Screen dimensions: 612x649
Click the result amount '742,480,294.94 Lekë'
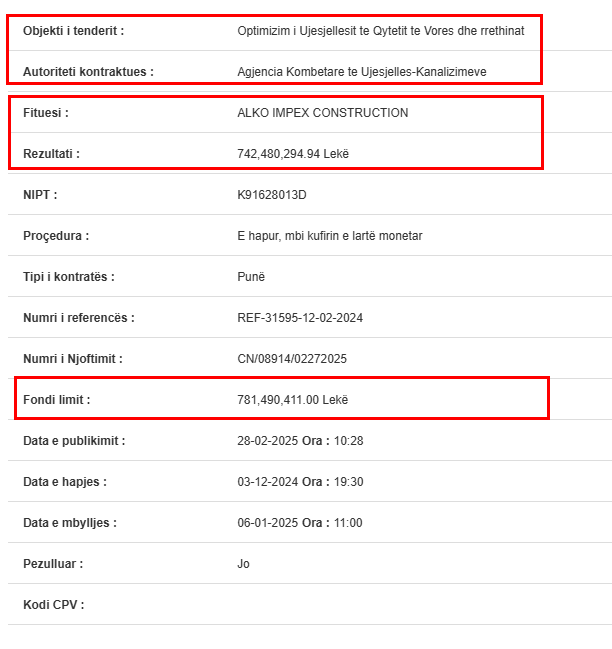tap(293, 154)
